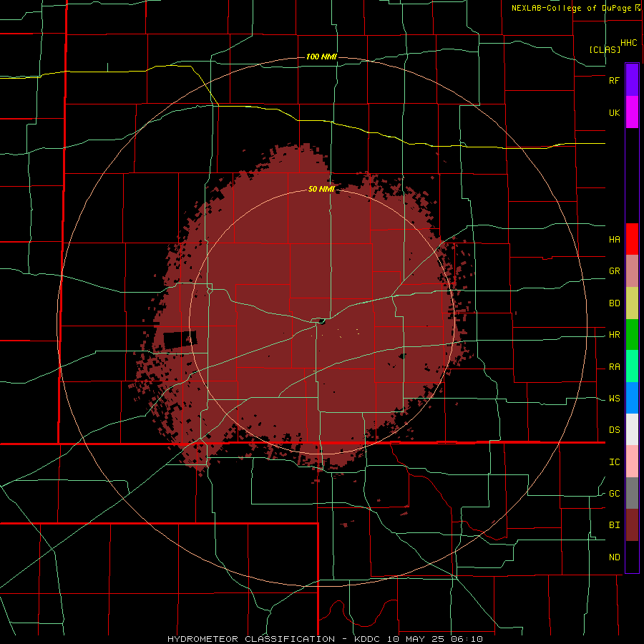Click the GC legend label
Image resolution: width=644 pixels, height=644 pixels.
point(614,494)
